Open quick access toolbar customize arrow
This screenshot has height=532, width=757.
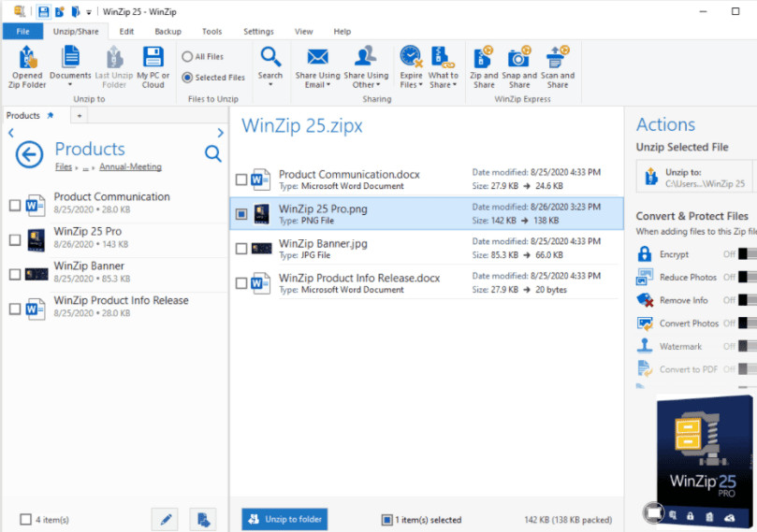pyautogui.click(x=89, y=12)
